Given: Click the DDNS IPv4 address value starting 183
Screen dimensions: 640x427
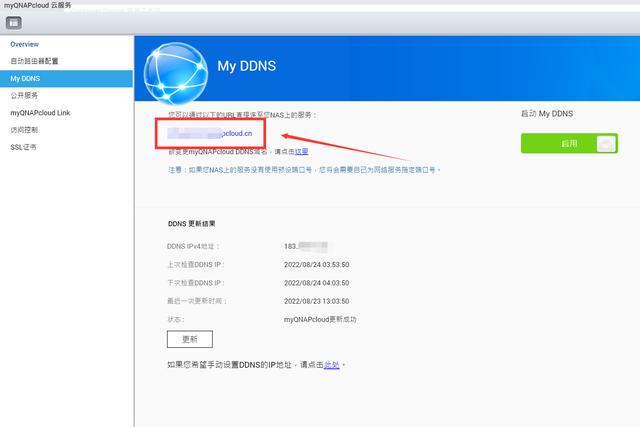Looking at the screenshot, I should point(306,246).
